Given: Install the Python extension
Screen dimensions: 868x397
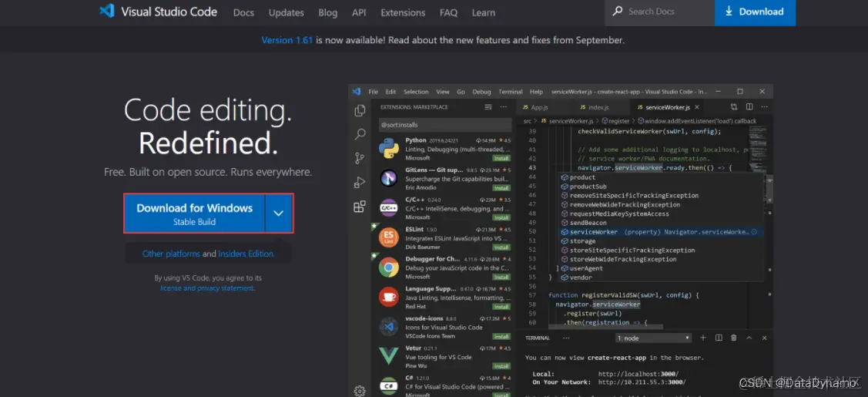Looking at the screenshot, I should click(x=501, y=158).
